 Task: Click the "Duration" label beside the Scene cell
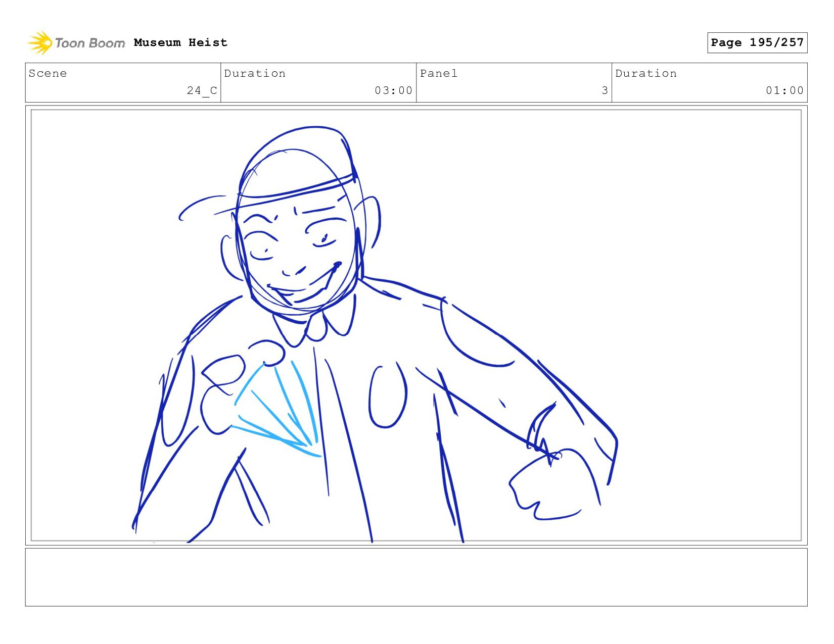[x=255, y=73]
